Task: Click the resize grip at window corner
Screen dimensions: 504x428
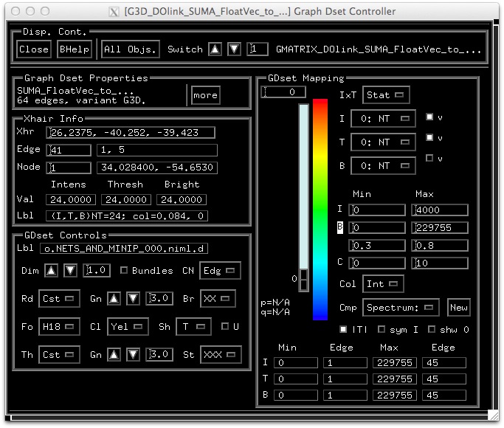Action: click(x=493, y=415)
